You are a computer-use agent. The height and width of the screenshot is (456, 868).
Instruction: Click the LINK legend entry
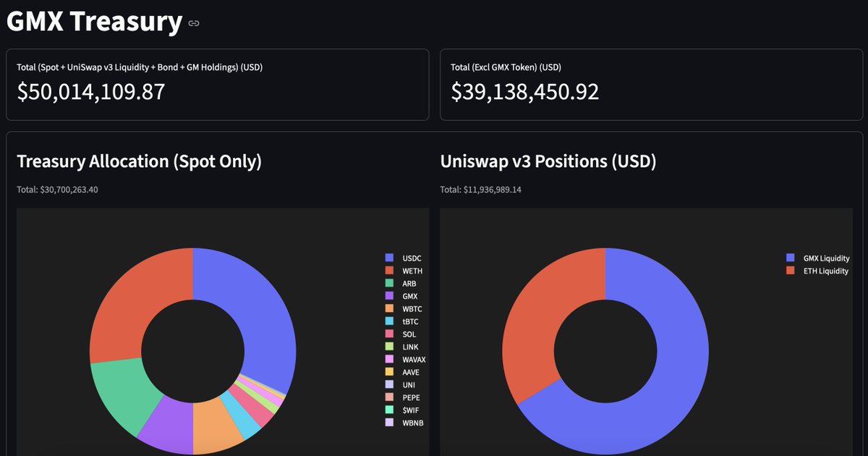point(402,347)
